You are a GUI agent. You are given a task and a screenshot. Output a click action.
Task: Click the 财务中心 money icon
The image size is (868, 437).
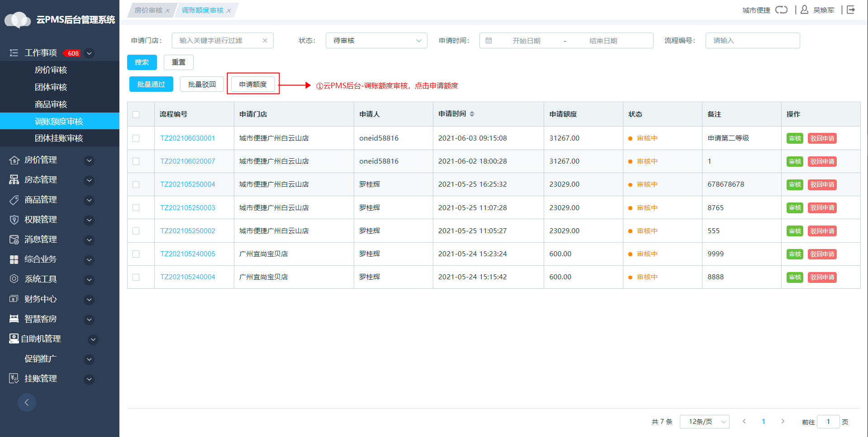click(x=14, y=299)
